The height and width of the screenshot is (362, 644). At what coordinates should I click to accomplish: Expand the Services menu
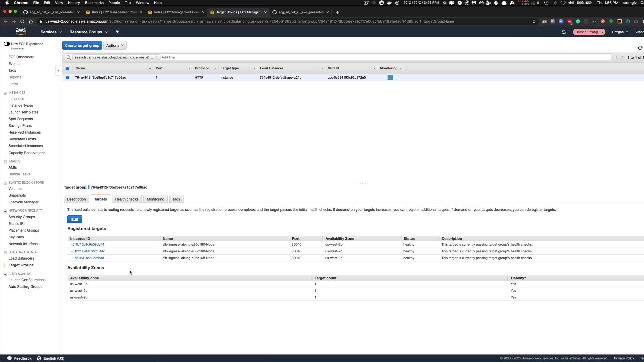51,32
